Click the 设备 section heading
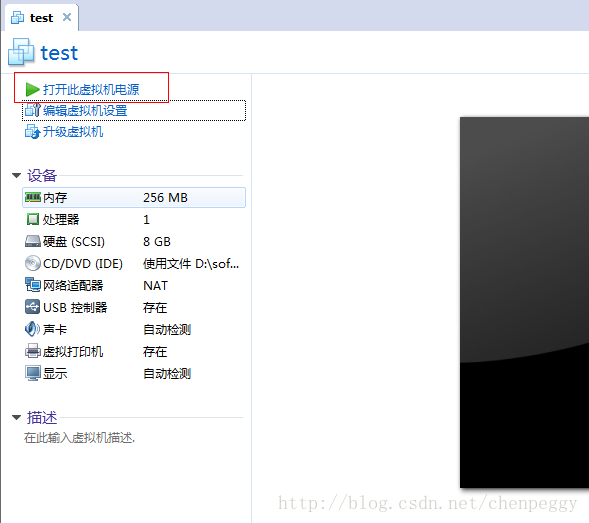589x523 pixels. click(x=42, y=175)
